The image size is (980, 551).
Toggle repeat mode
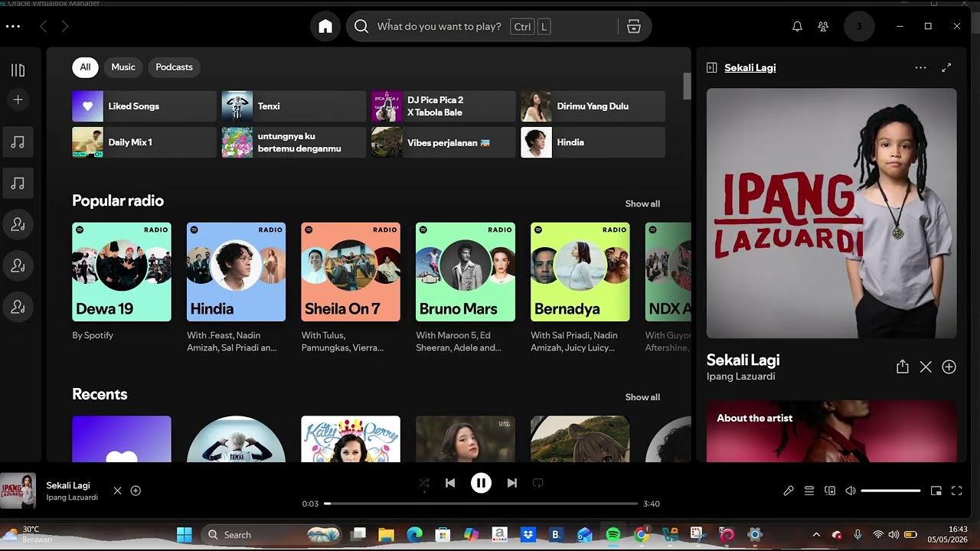click(538, 483)
